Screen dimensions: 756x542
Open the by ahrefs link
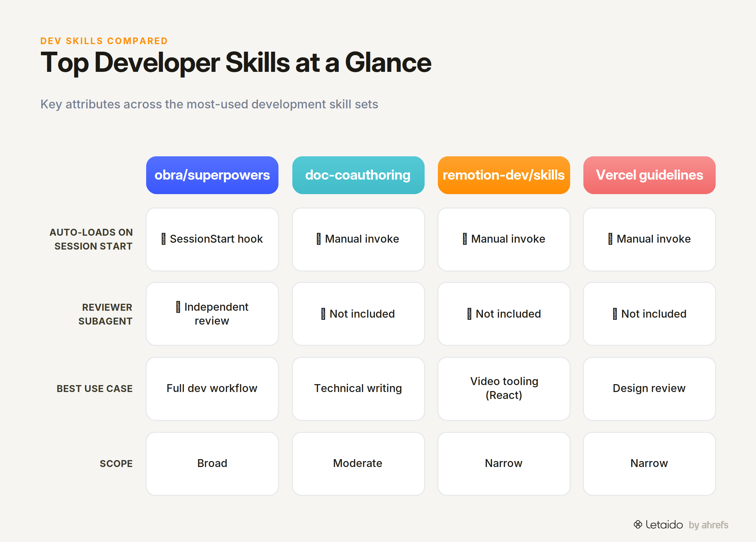(708, 525)
